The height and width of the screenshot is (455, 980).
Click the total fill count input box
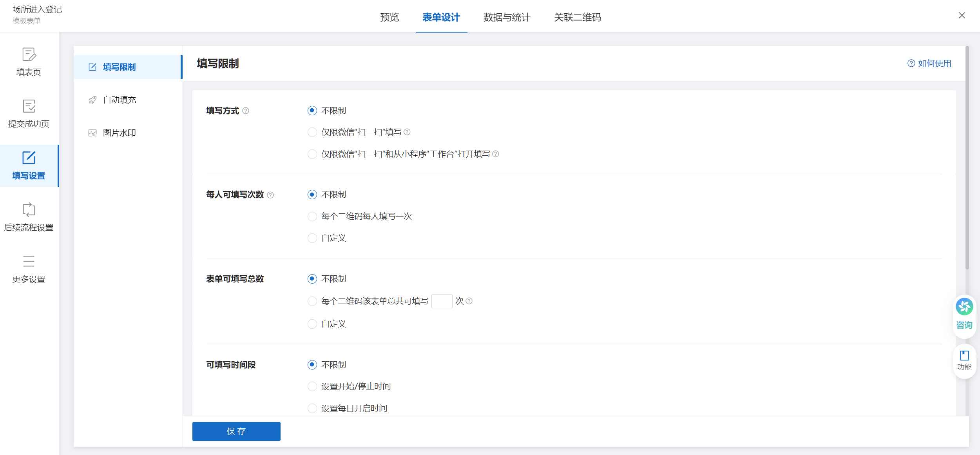click(442, 301)
